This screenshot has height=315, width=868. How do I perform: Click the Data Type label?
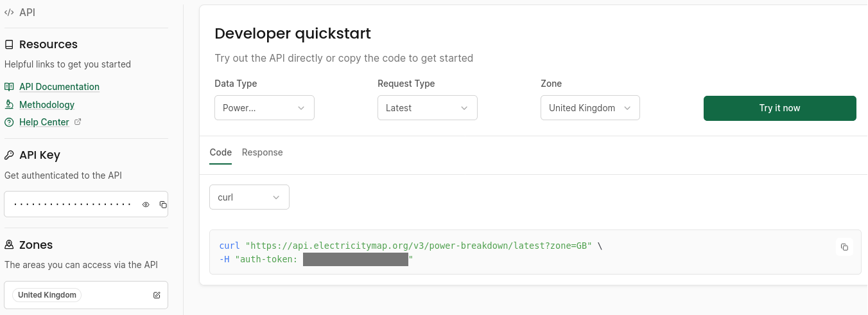tap(236, 84)
